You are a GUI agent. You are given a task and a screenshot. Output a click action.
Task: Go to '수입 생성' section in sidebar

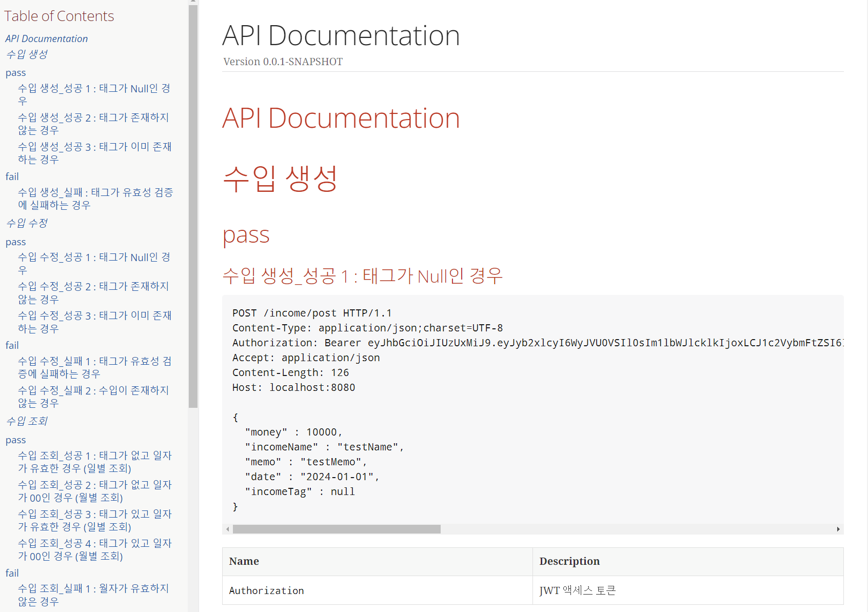tap(27, 54)
